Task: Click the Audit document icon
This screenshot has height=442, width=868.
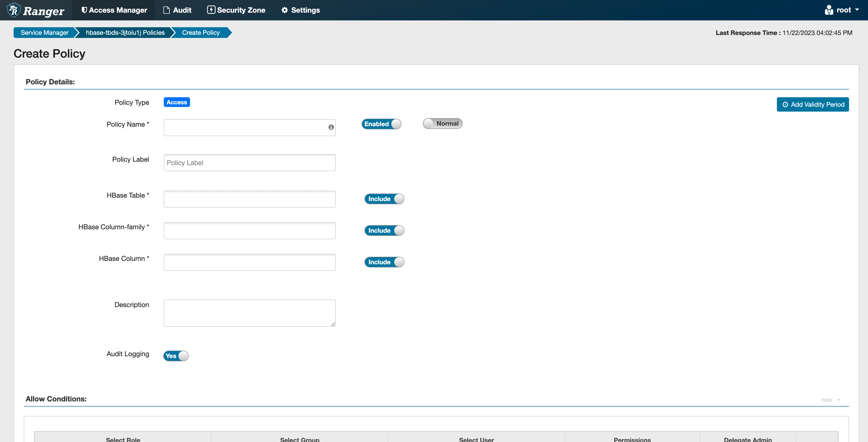Action: click(166, 10)
